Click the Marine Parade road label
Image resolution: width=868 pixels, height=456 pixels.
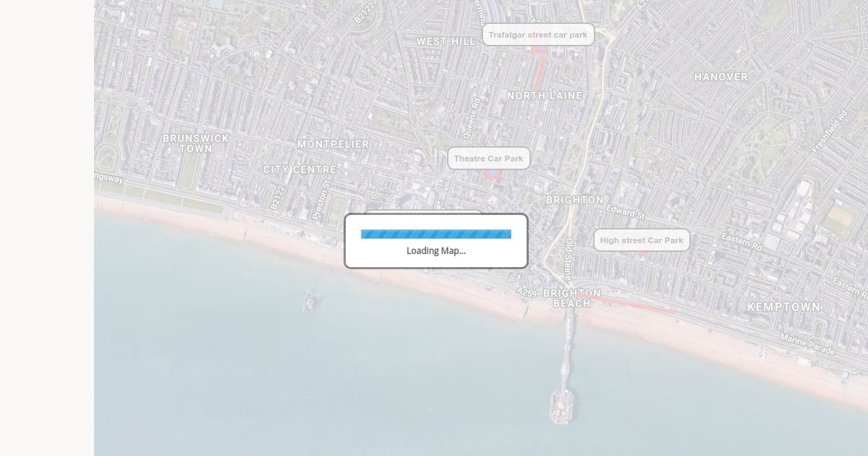(x=807, y=345)
